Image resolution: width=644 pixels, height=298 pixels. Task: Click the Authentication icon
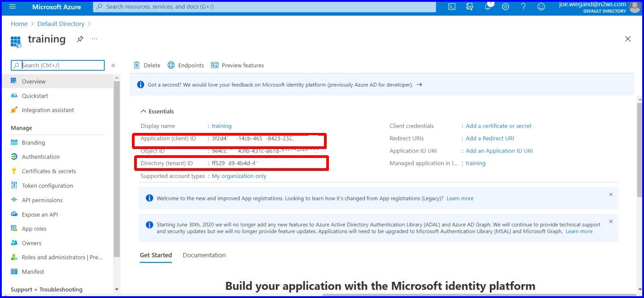[x=14, y=157]
